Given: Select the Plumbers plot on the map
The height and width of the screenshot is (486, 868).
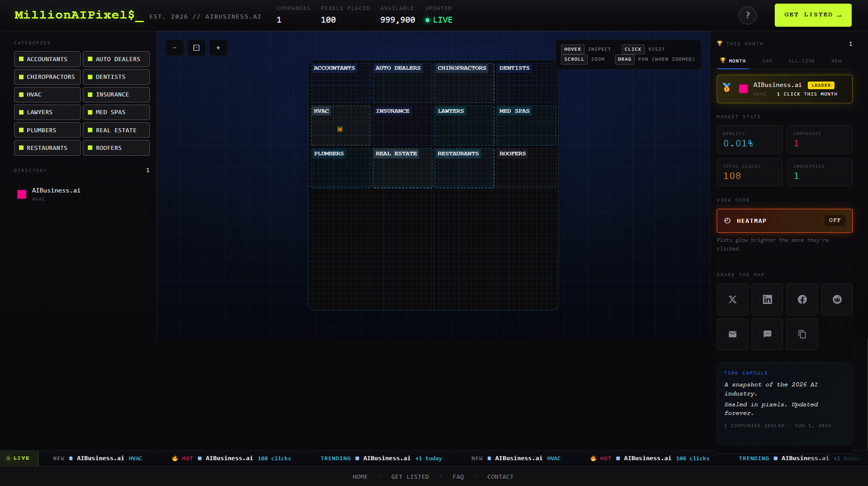Looking at the screenshot, I should 340,168.
